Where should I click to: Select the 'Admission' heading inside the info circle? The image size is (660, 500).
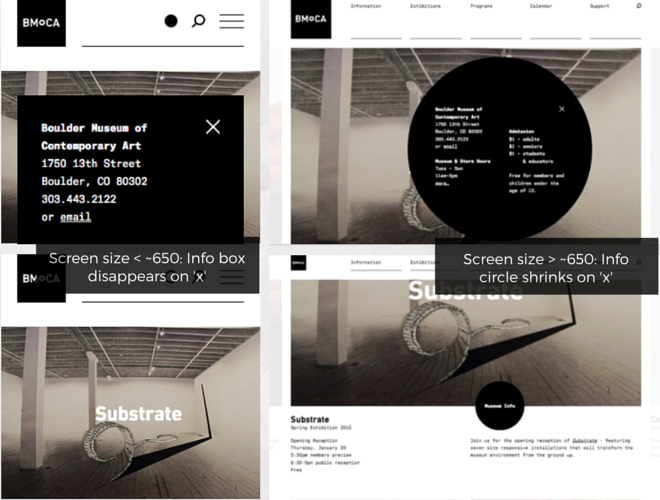point(522,131)
